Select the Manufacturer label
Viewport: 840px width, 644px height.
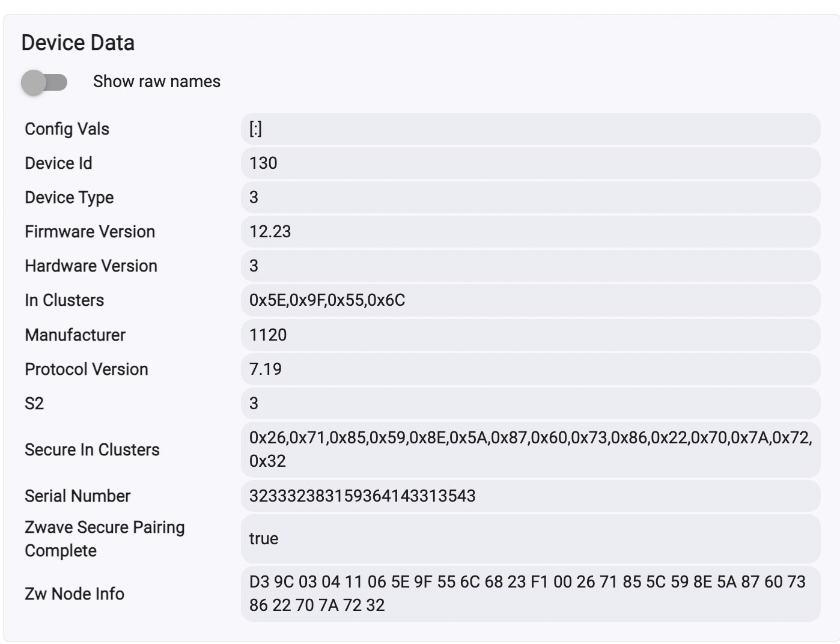pos(75,335)
